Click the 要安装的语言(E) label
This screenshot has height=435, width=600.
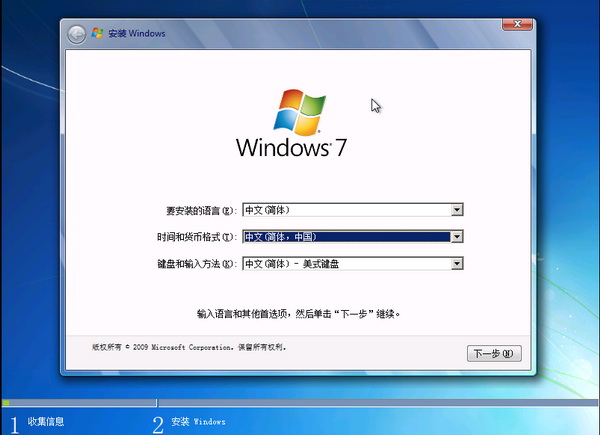point(201,210)
